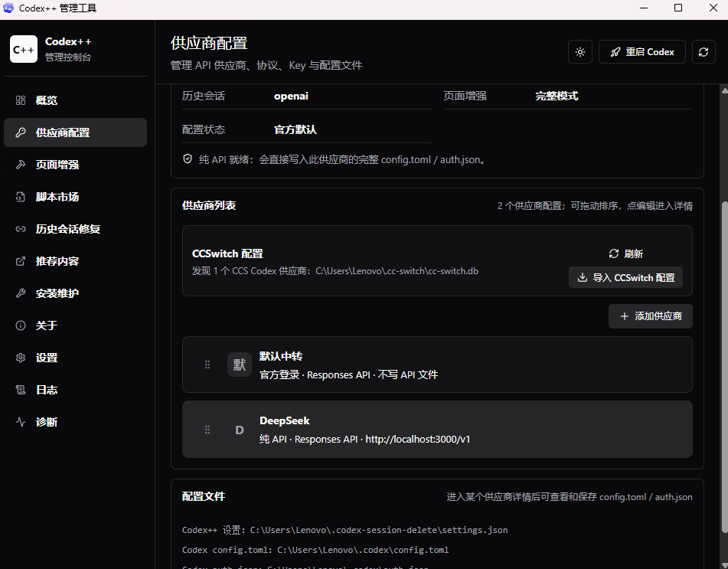The width and height of the screenshot is (728, 569).
Task: Click the 供应商列表 heading
Action: (209, 205)
